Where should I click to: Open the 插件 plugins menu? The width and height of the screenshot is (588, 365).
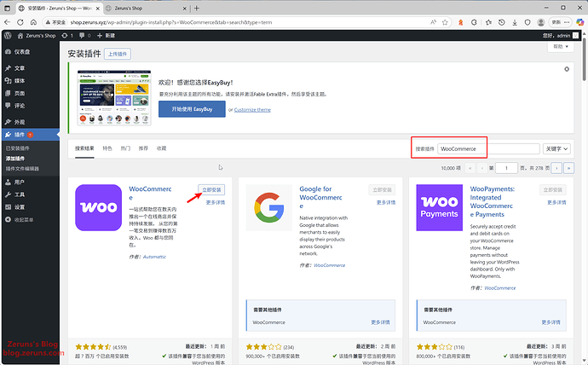pyautogui.click(x=31, y=135)
